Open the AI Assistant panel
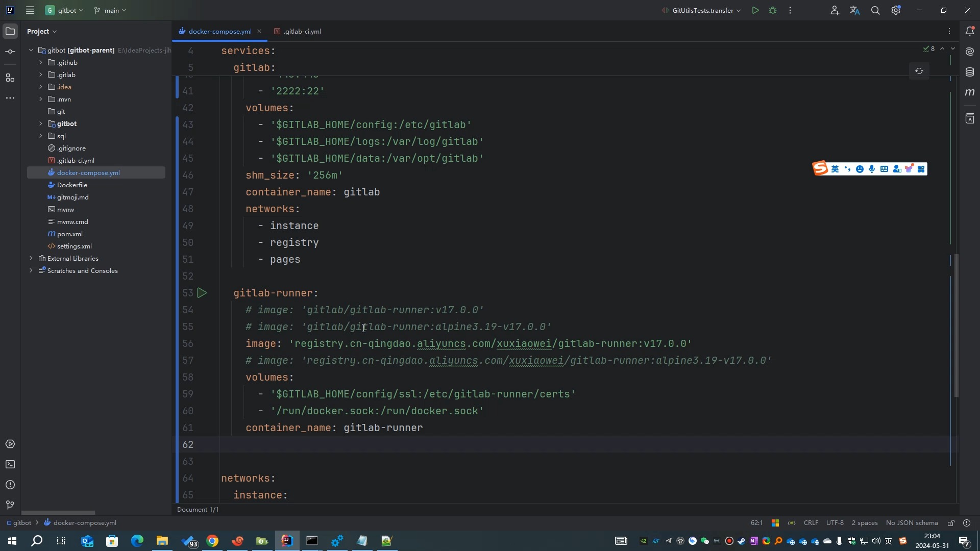Screen dimensions: 980x551 point(970,52)
